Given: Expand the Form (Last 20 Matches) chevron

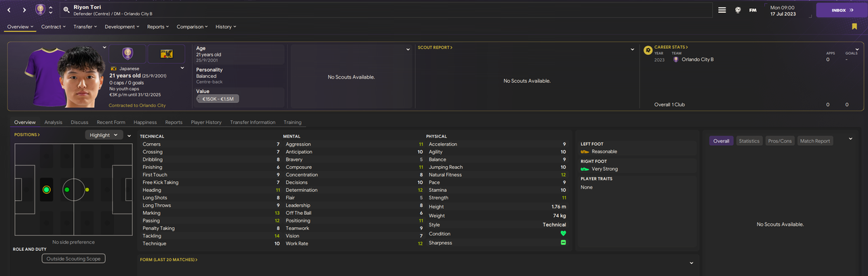Looking at the screenshot, I should point(691,263).
